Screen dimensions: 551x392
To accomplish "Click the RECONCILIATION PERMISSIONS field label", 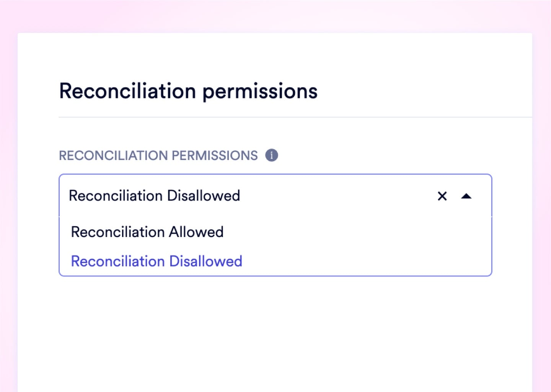I will [158, 155].
